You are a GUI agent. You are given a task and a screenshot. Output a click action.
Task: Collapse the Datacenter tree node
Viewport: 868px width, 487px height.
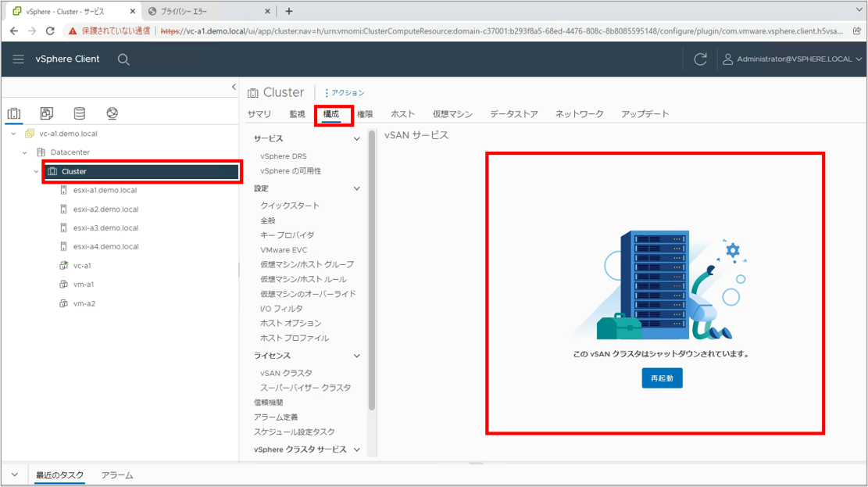tap(25, 152)
